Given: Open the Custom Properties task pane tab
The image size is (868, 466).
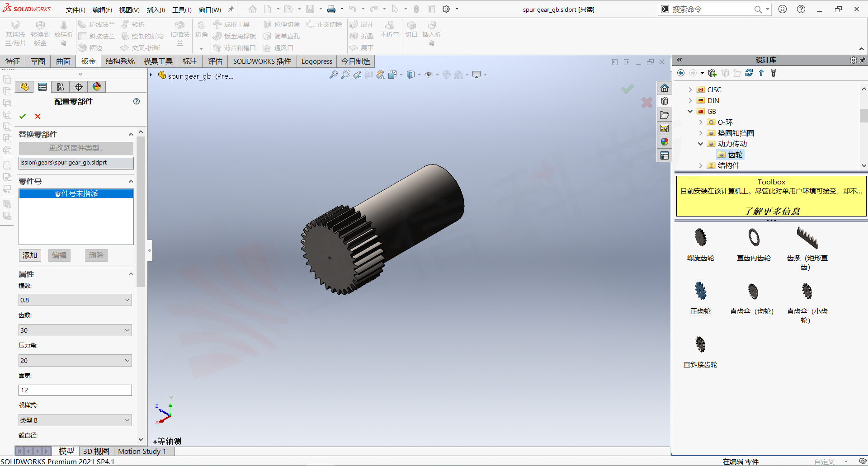Looking at the screenshot, I should pyautogui.click(x=665, y=155).
